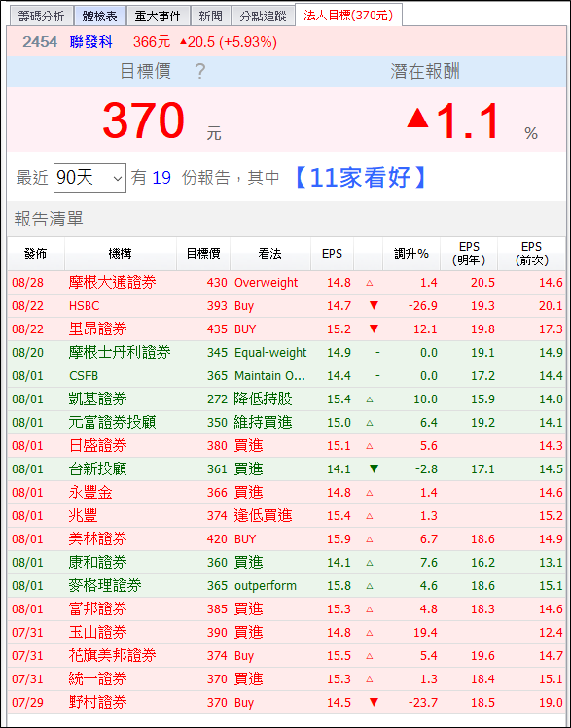The height and width of the screenshot is (728, 571).
Task: Click the up triangle in 統一證券 row
Action: (370, 679)
